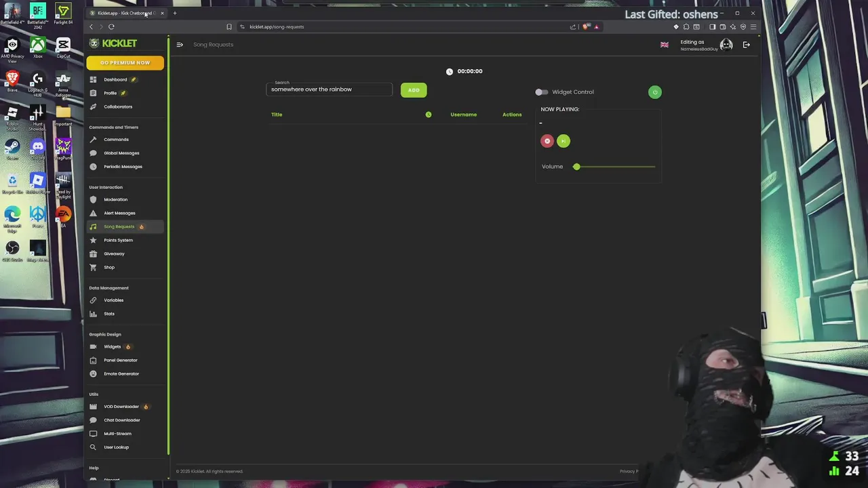Image resolution: width=868 pixels, height=488 pixels.
Task: Click the Steam desktop shortcut
Action: [x=12, y=148]
